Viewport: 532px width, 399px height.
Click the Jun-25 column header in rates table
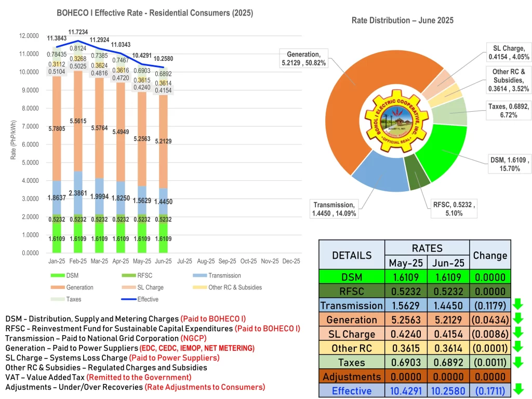pos(448,262)
